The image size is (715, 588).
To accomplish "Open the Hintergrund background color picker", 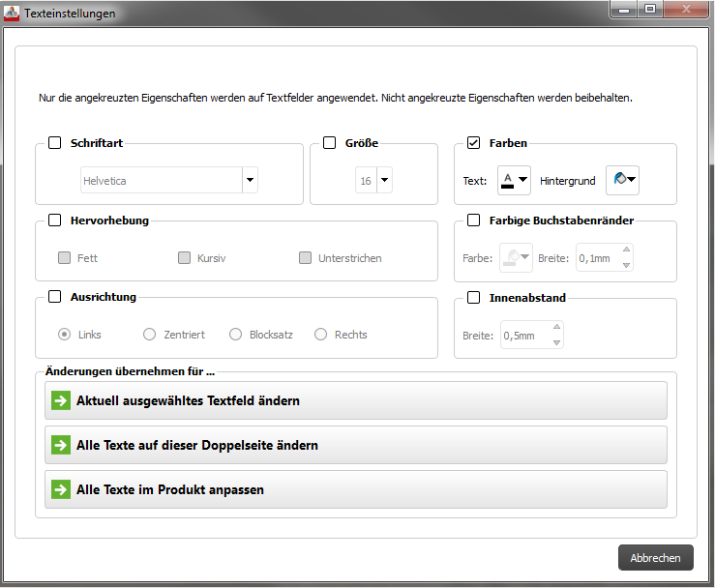I will point(623,180).
